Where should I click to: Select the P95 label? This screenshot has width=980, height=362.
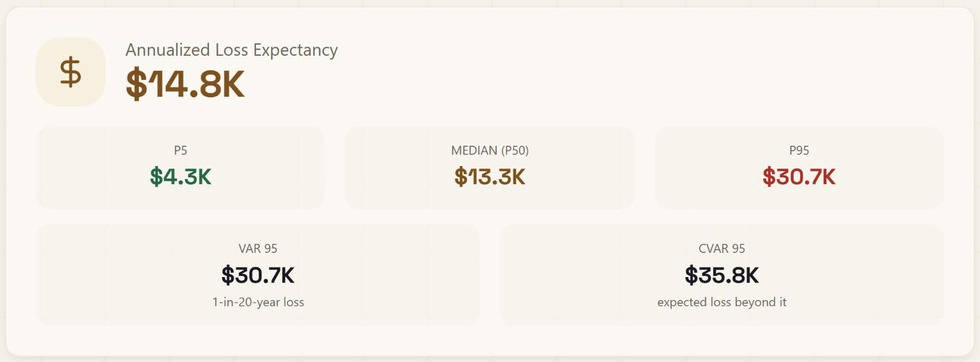pyautogui.click(x=800, y=151)
